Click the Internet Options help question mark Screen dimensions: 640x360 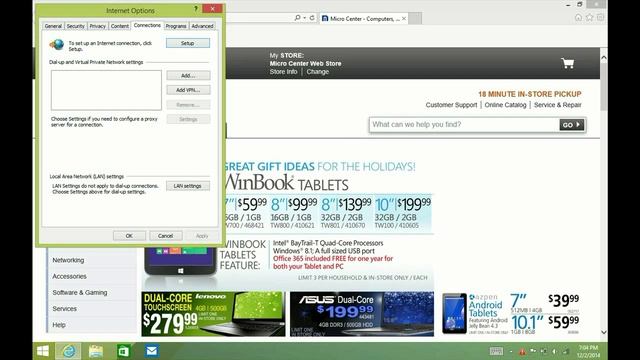196,9
